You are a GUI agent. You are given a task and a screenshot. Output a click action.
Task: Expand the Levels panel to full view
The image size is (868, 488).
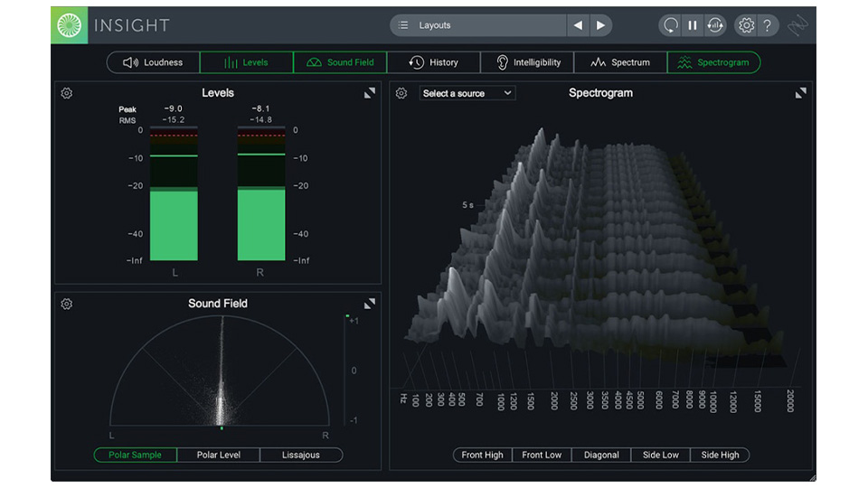(x=370, y=93)
